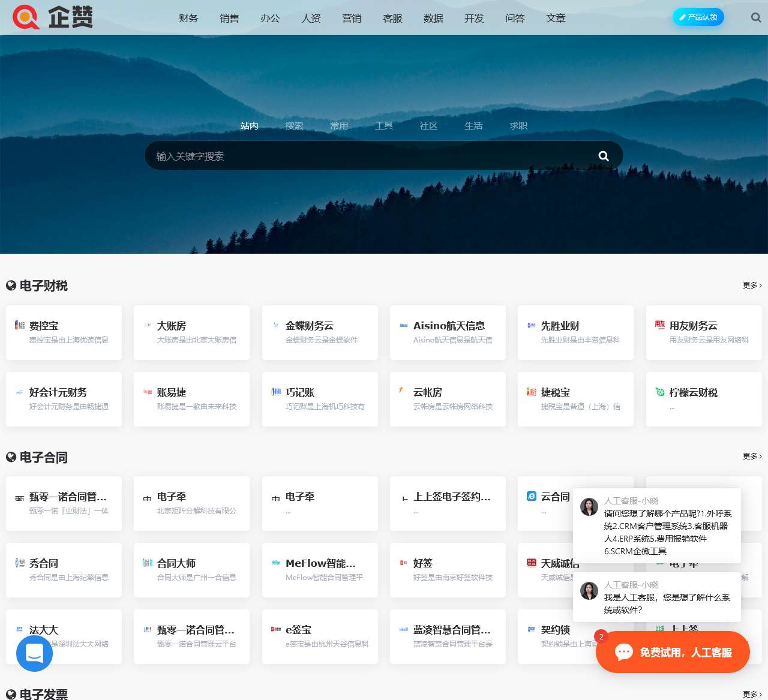Switch to the 社区 search tab
The image size is (768, 700).
click(x=428, y=125)
